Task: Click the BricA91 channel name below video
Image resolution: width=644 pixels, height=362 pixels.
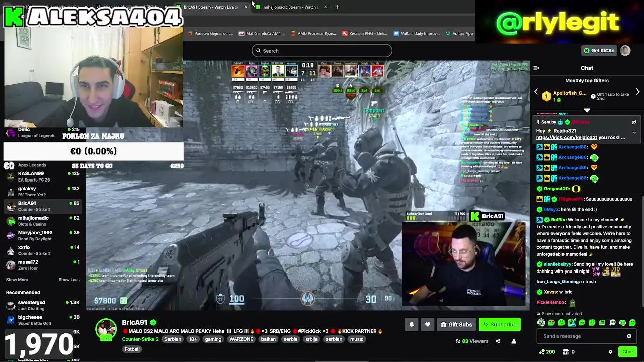Action: 134,322
